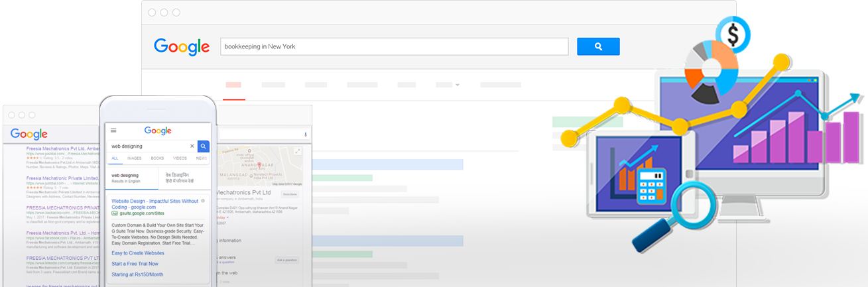Expand the map with the fullscreen arrows icon
The width and height of the screenshot is (868, 287).
(298, 151)
